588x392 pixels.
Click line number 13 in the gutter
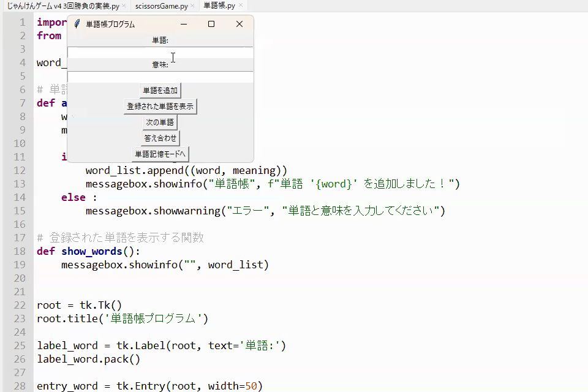tap(20, 184)
